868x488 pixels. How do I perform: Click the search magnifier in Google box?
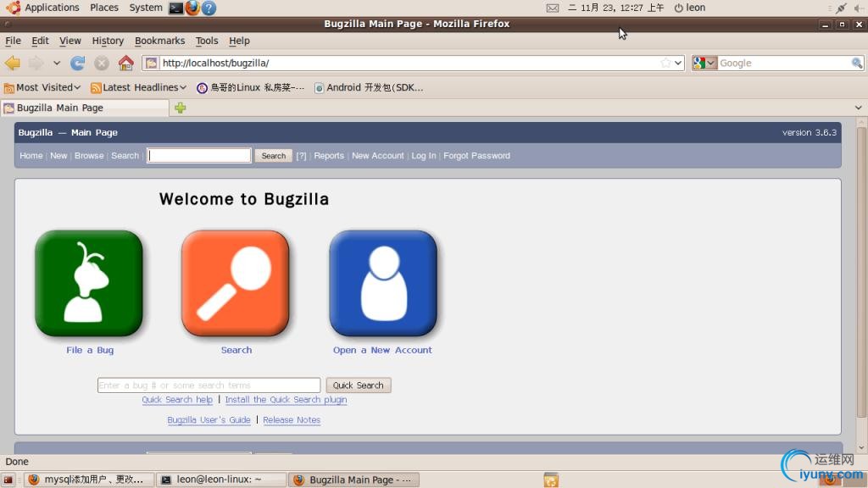point(856,63)
